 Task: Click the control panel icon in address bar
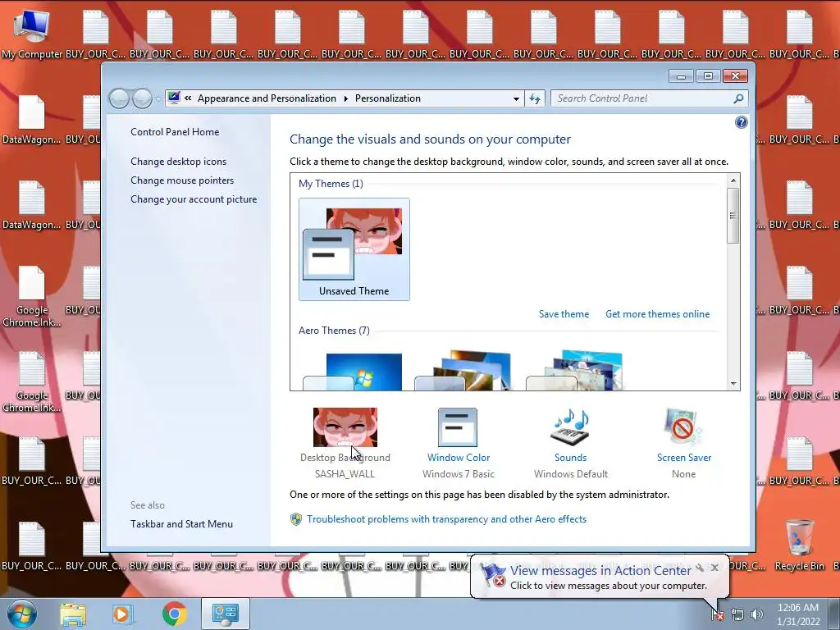[x=174, y=98]
